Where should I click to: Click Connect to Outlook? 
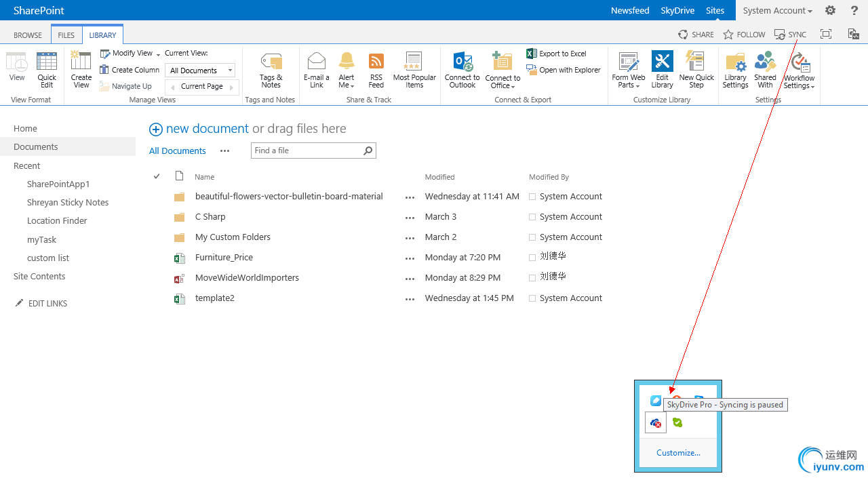coord(462,70)
